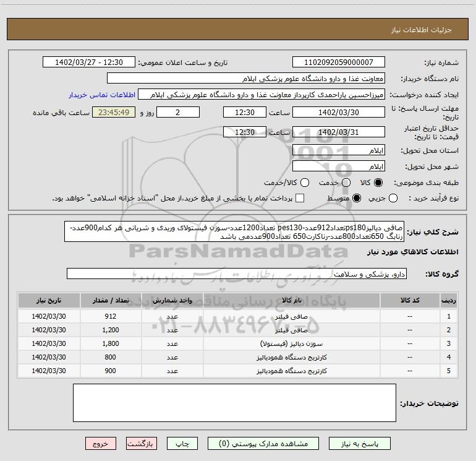
Task: Click quantity cell 1,800
Action: click(x=111, y=343)
